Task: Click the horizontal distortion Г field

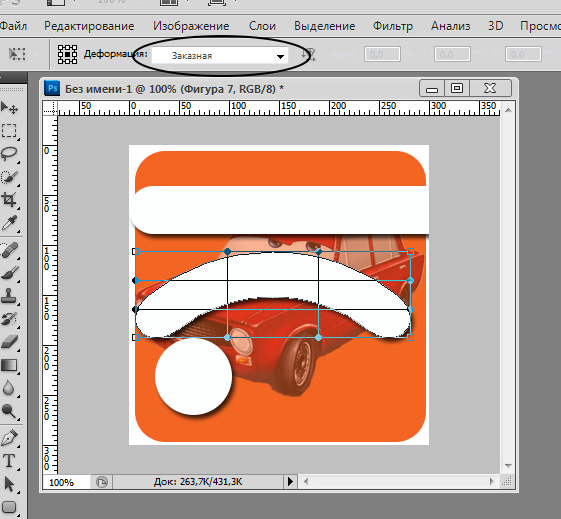Action: pyautogui.click(x=452, y=54)
